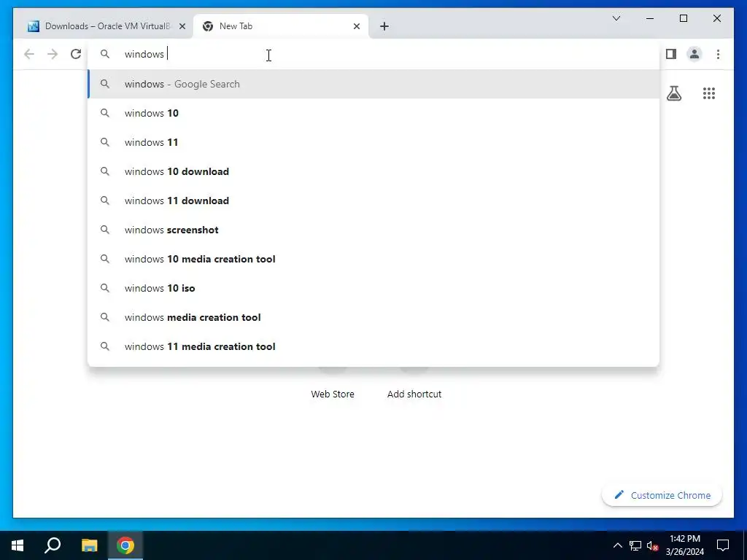Open the tab search chevron
Viewport: 747px width, 560px height.
coord(616,18)
